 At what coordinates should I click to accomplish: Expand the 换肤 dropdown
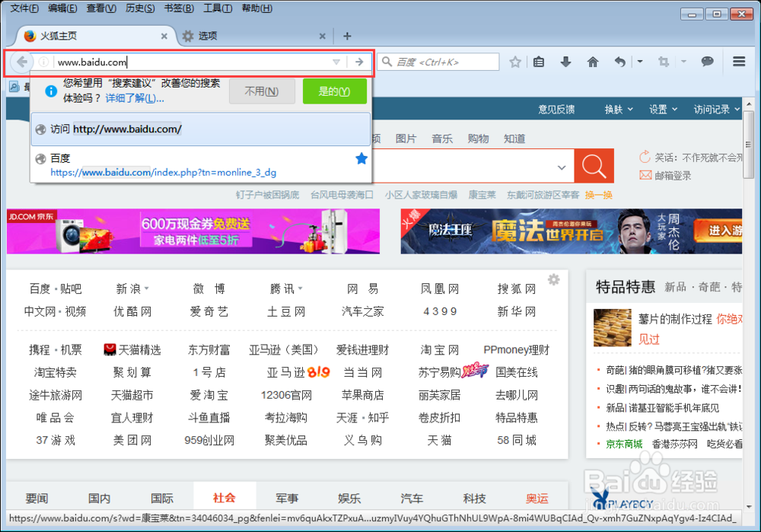click(x=619, y=110)
